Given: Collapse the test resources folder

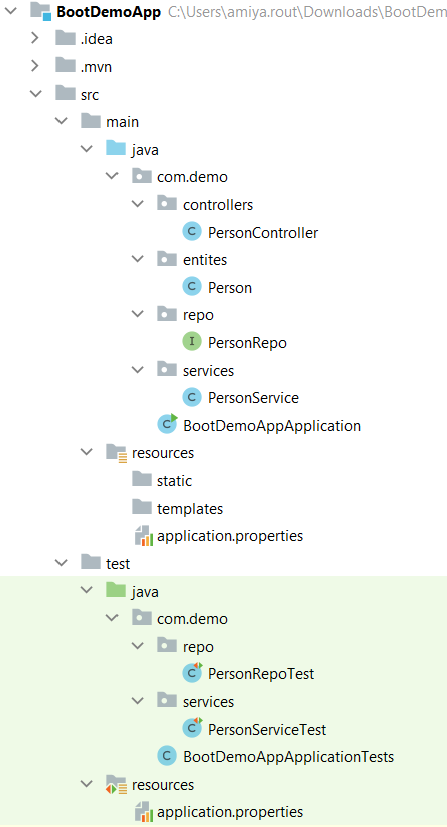Looking at the screenshot, I should 86,784.
